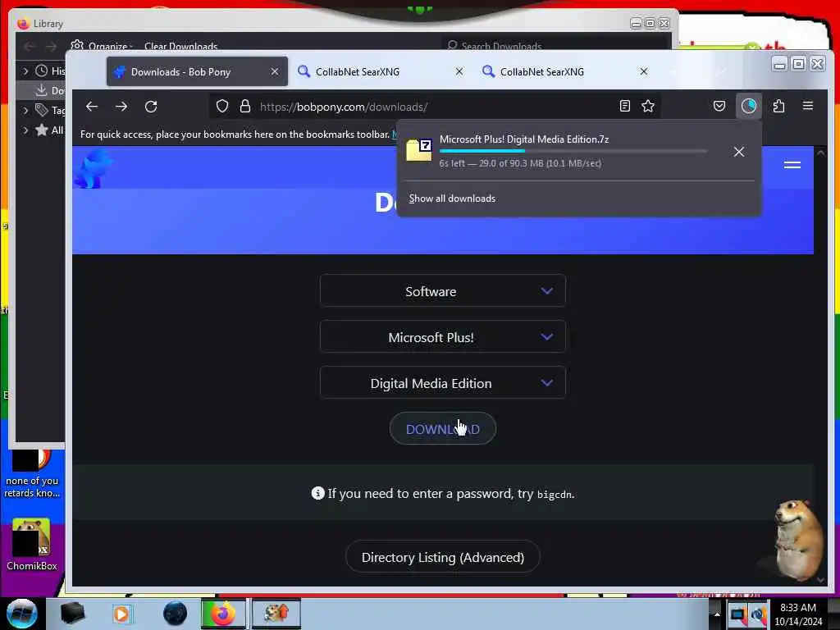Save the page to Pocket
This screenshot has height=630, width=840.
pos(719,106)
